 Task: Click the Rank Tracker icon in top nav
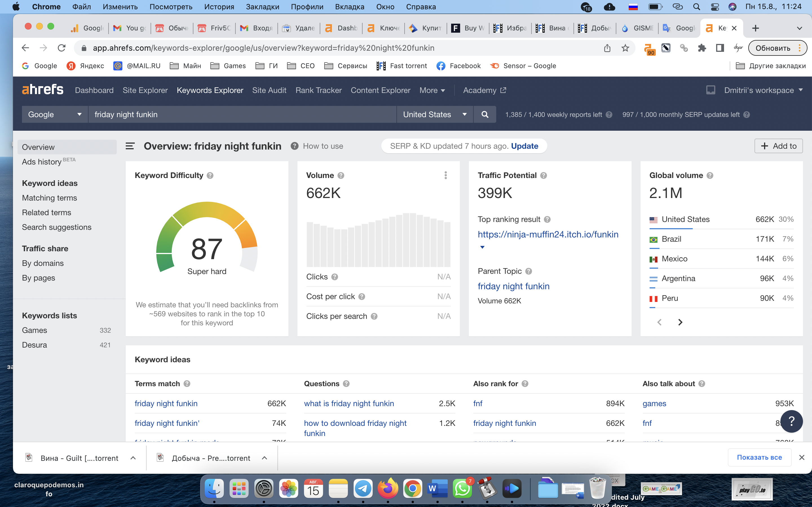click(317, 90)
